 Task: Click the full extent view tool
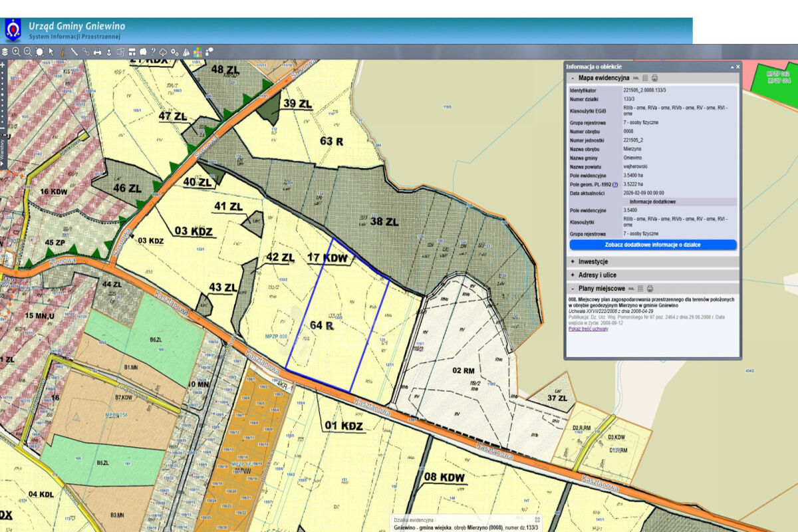click(x=40, y=51)
